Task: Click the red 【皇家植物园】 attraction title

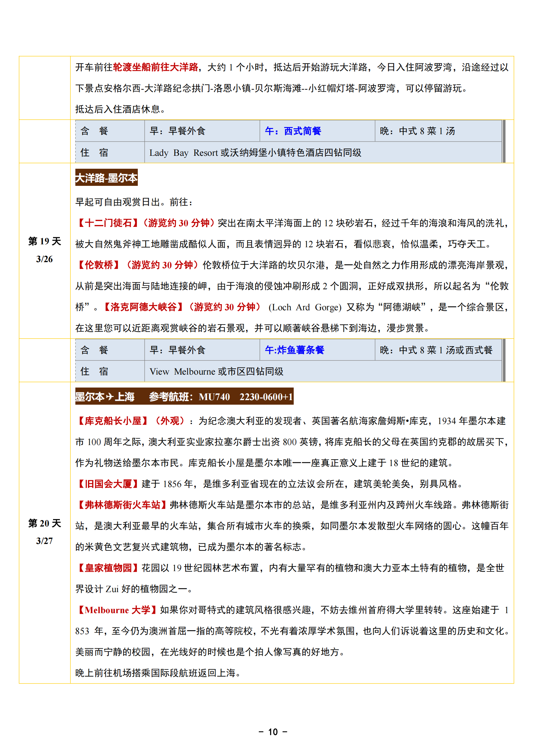Action: [108, 568]
